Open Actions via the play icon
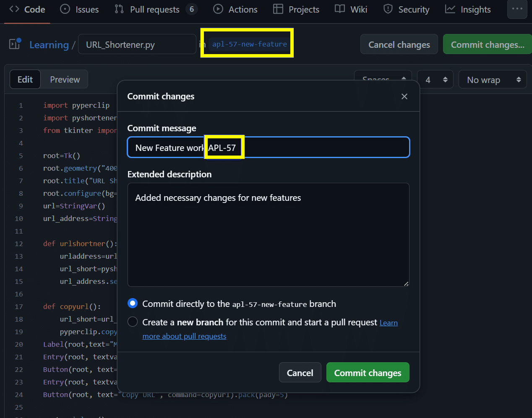Viewport: 532px width, 418px height. (218, 9)
